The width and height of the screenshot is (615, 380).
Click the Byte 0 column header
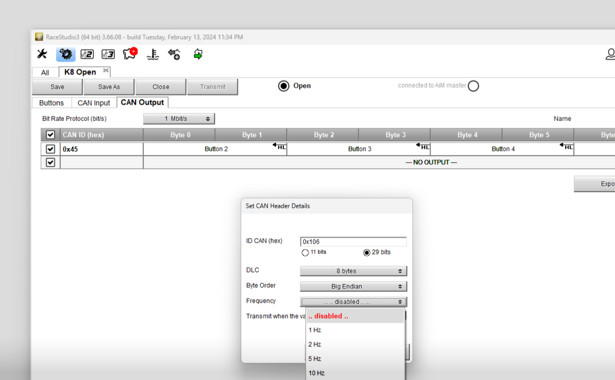point(179,135)
